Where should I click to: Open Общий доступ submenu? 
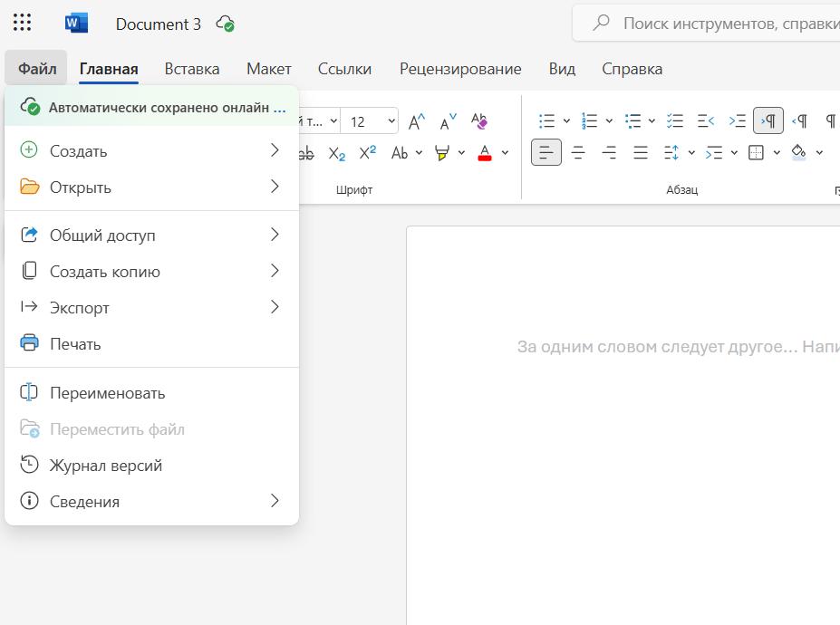151,236
